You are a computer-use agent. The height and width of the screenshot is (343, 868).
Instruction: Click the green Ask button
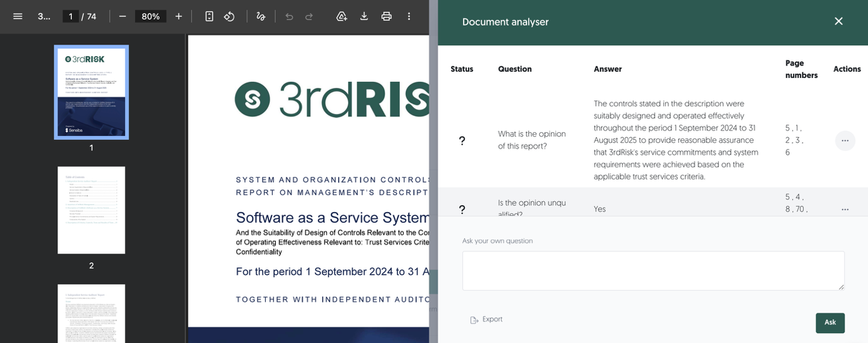point(830,322)
